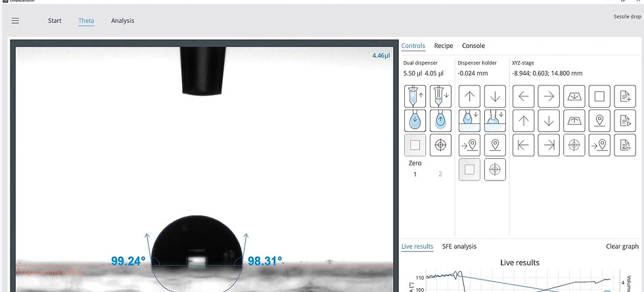644x292 pixels.
Task: Open the Recipe tab
Action: tap(444, 45)
